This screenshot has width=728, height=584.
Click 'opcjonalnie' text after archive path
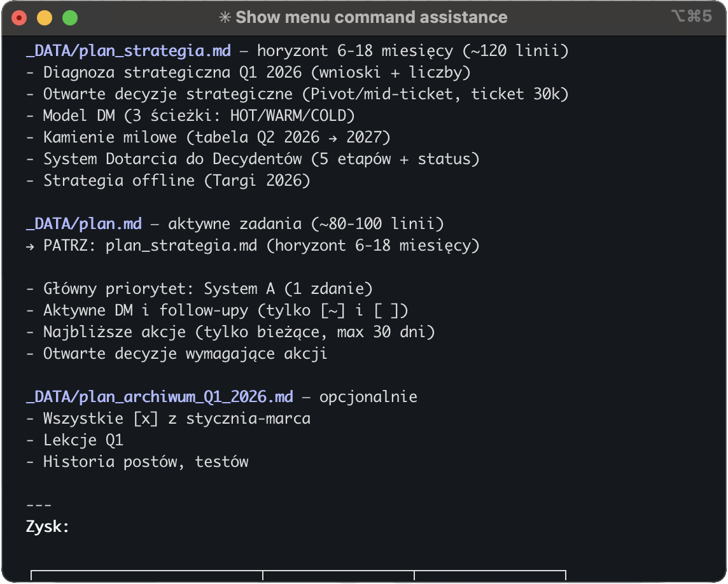pos(368,397)
